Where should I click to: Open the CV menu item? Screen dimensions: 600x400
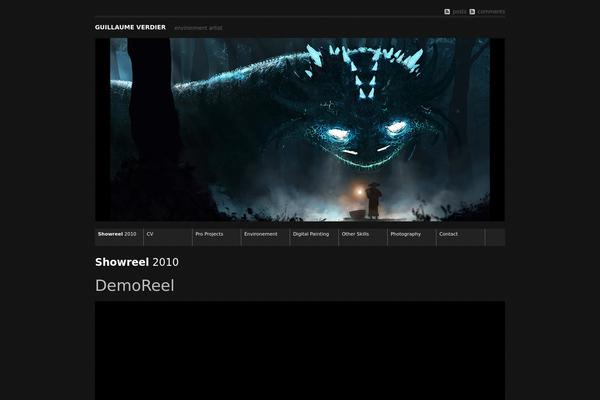click(168, 237)
